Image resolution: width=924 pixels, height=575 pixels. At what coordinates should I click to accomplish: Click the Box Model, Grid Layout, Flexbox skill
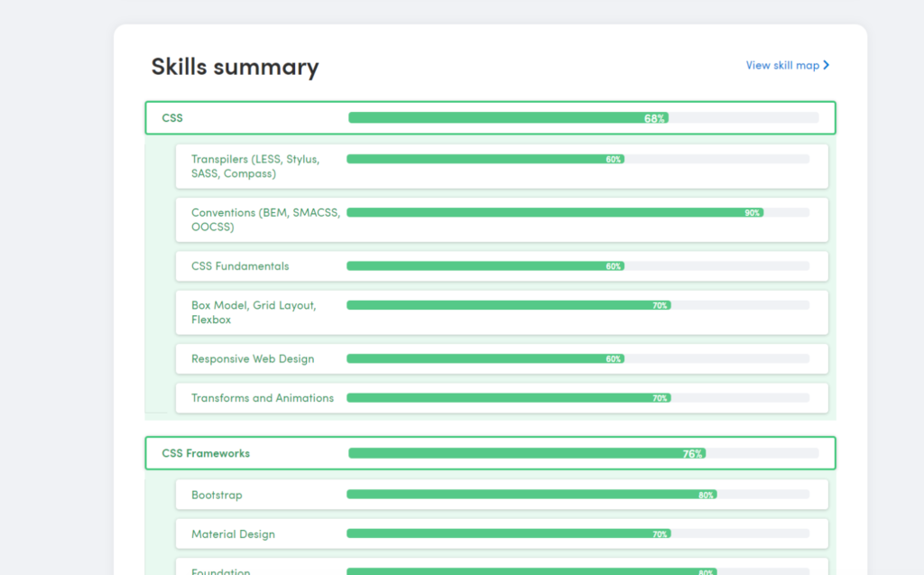point(501,312)
